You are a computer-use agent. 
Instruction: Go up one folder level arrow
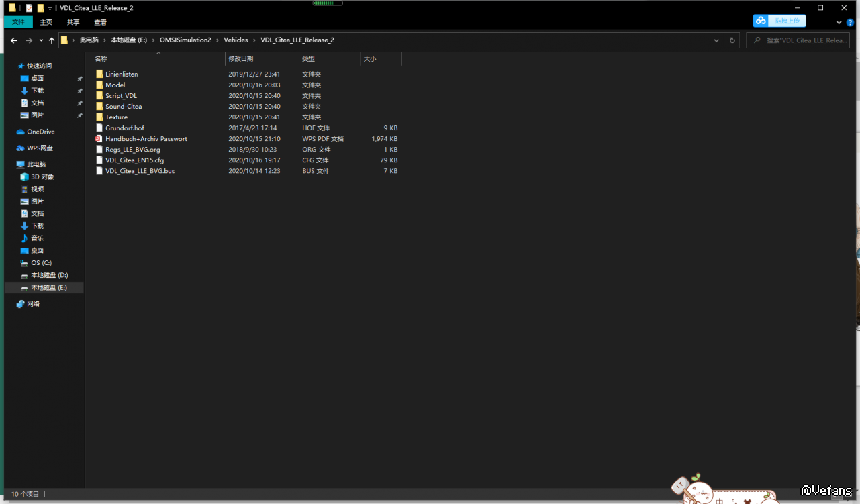tap(52, 40)
